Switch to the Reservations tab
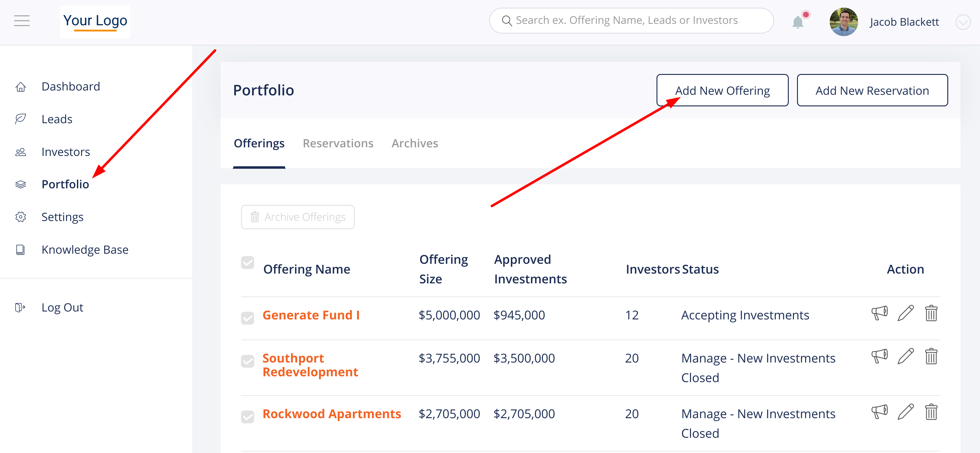 click(338, 143)
